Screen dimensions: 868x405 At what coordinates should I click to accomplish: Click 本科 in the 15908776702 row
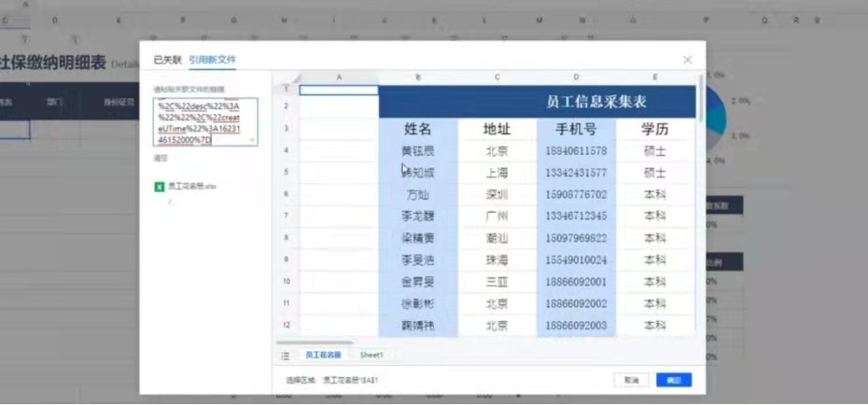(x=655, y=195)
